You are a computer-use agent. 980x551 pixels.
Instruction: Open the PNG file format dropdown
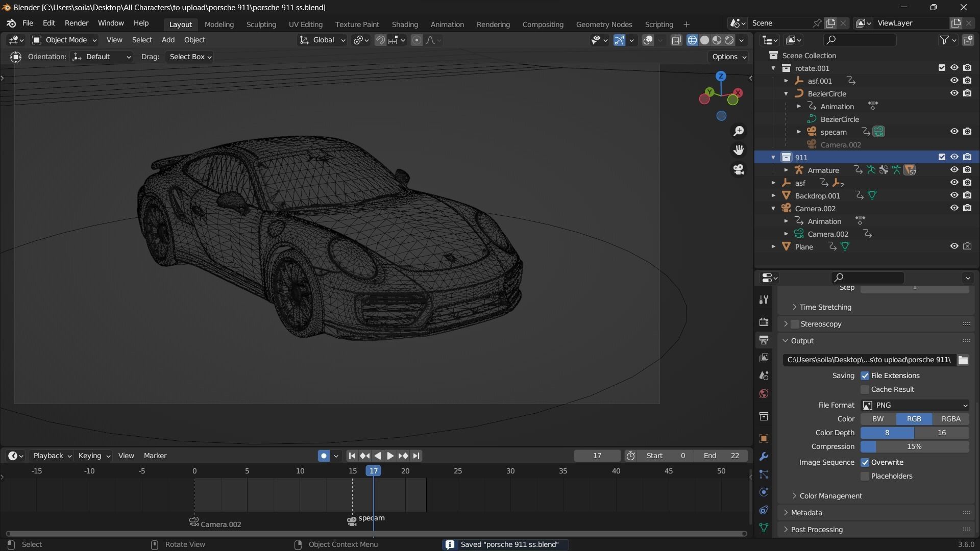click(915, 406)
